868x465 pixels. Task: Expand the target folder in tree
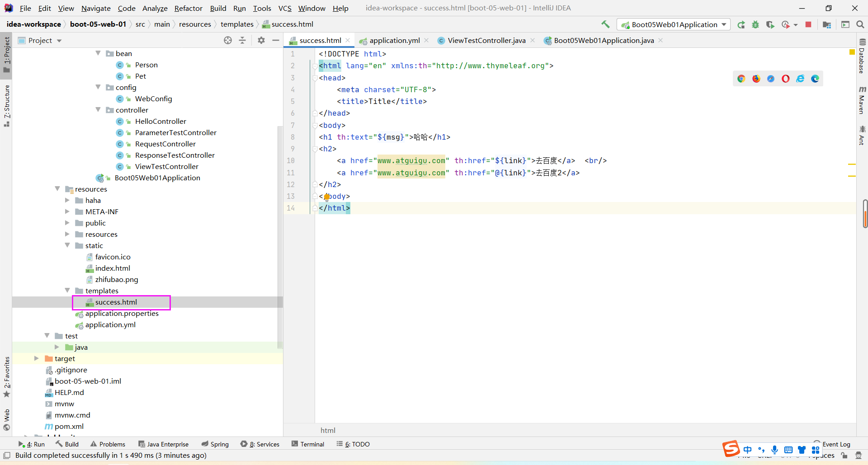[x=37, y=358]
